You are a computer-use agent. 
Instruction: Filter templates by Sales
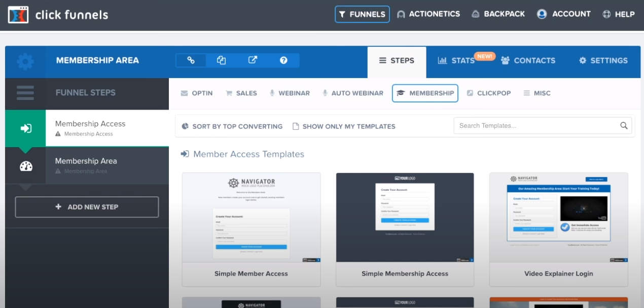[241, 93]
